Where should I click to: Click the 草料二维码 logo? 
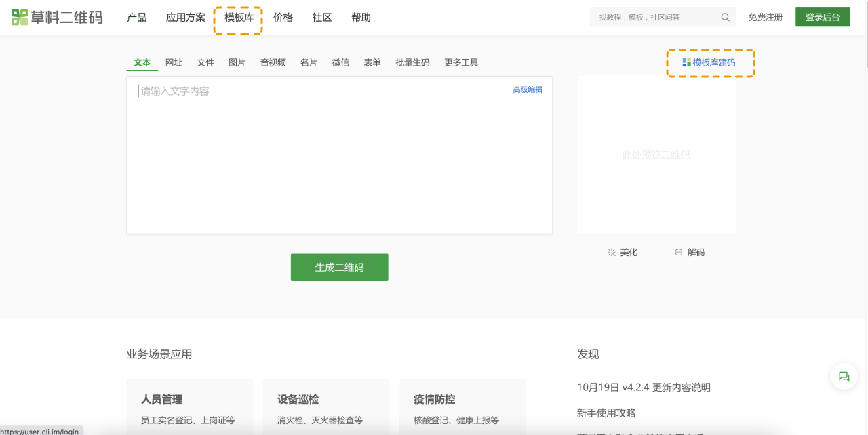coord(57,18)
